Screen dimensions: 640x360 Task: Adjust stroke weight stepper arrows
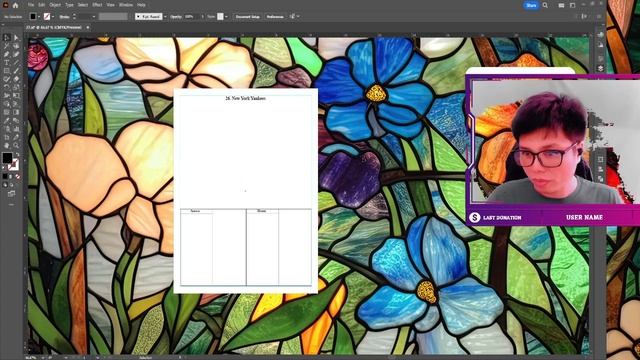pos(74,17)
